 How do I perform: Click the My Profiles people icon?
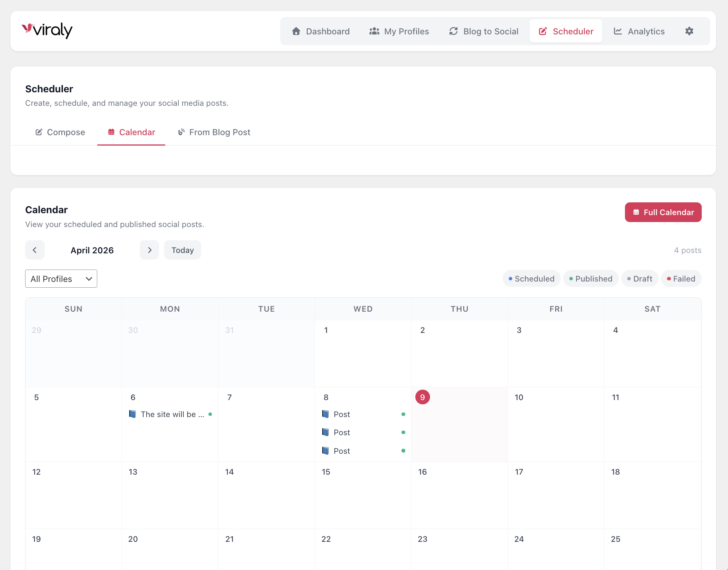pyautogui.click(x=374, y=31)
